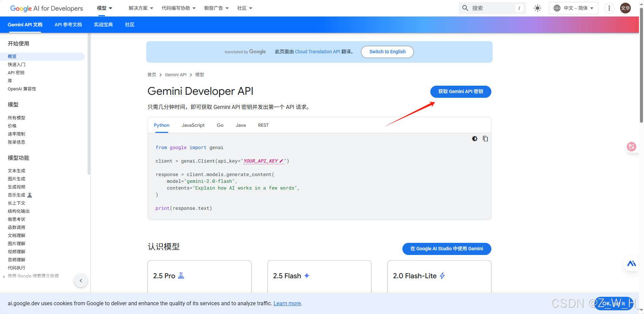Click the flask icon on the 2.5 Pro card

[181, 276]
